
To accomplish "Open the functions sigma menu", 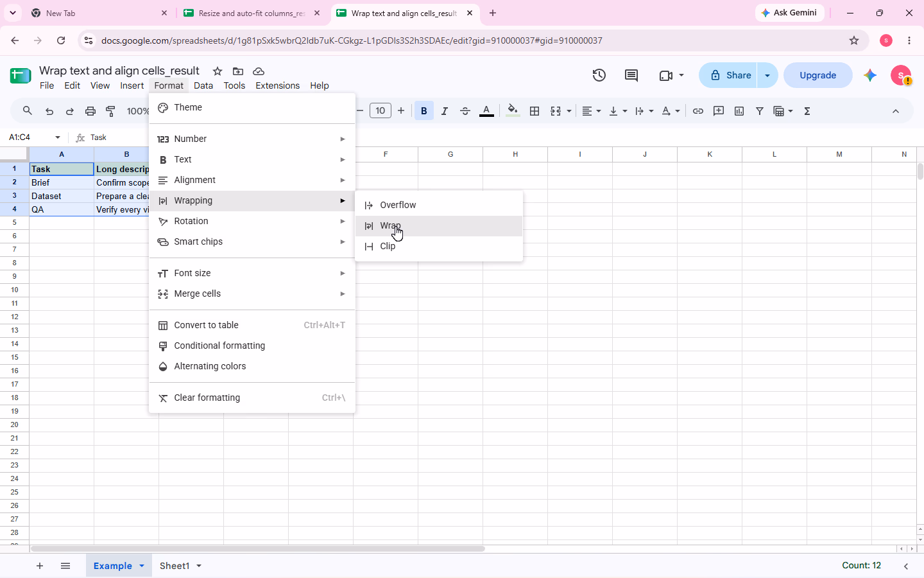I will click(807, 111).
